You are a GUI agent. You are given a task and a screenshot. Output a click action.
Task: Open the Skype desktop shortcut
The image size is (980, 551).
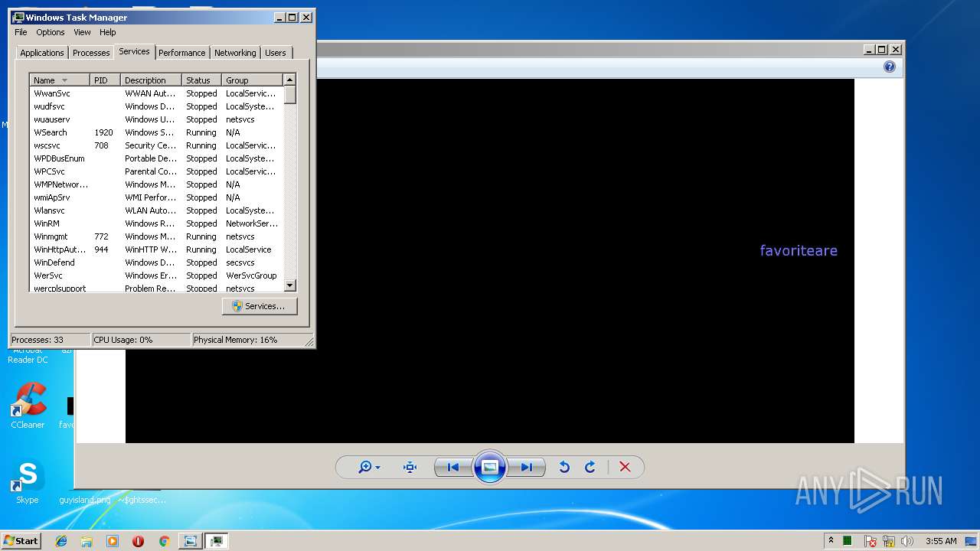28,481
